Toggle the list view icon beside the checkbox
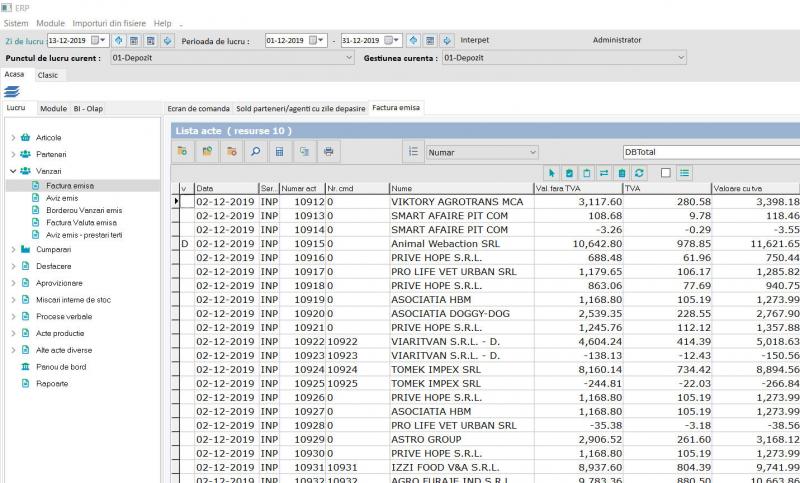The image size is (800, 483). (685, 173)
